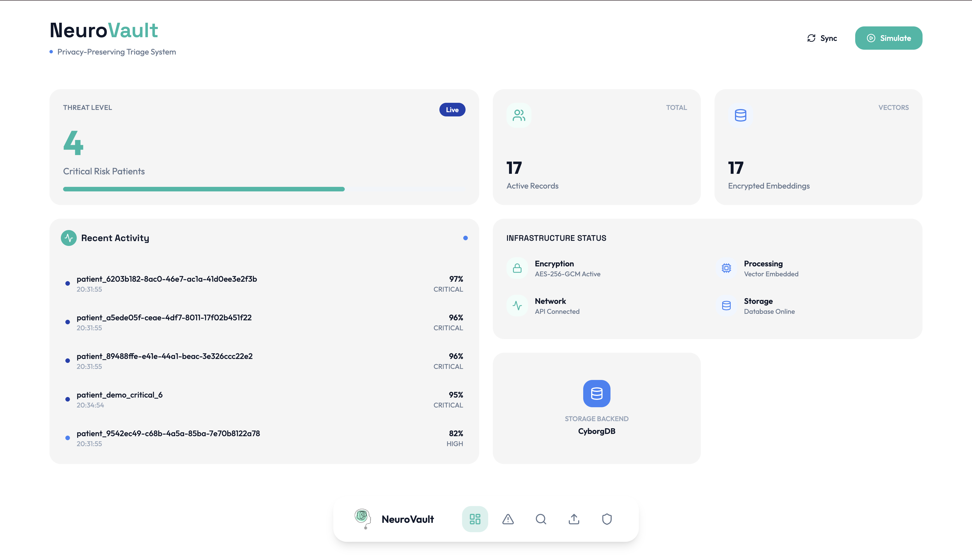Click the Encrypted Embeddings database icon

(740, 115)
